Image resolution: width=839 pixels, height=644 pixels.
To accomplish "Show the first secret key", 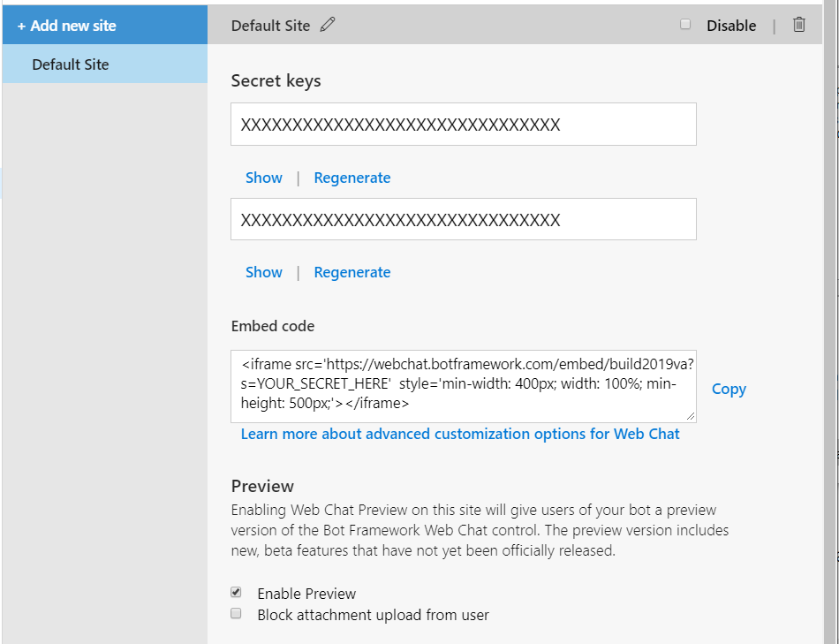I will [x=263, y=178].
